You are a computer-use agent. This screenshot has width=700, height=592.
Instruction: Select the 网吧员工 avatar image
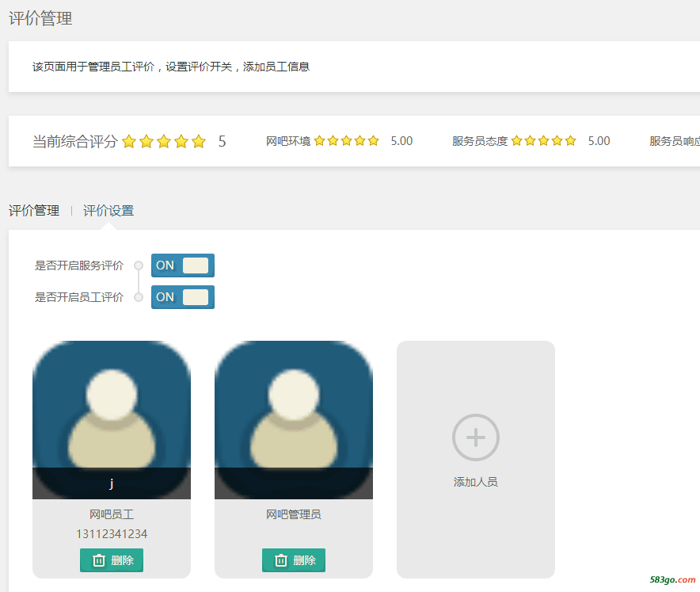(112, 420)
